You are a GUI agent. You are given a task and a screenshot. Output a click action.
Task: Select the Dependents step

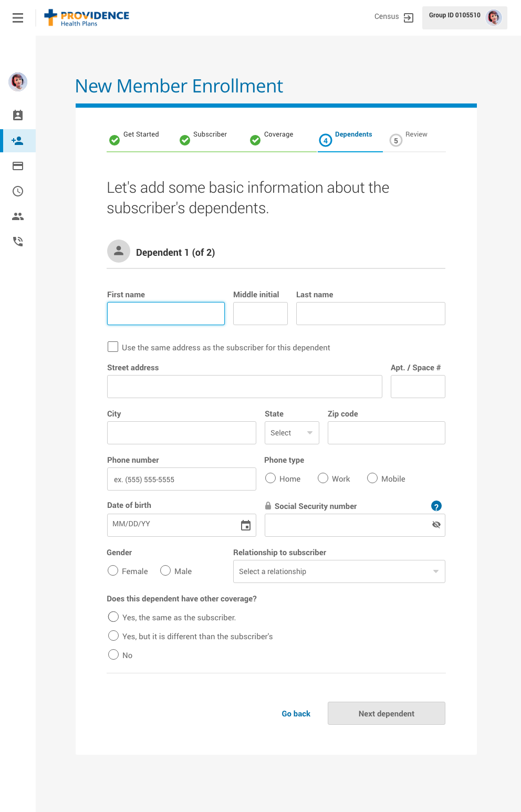[x=353, y=134]
